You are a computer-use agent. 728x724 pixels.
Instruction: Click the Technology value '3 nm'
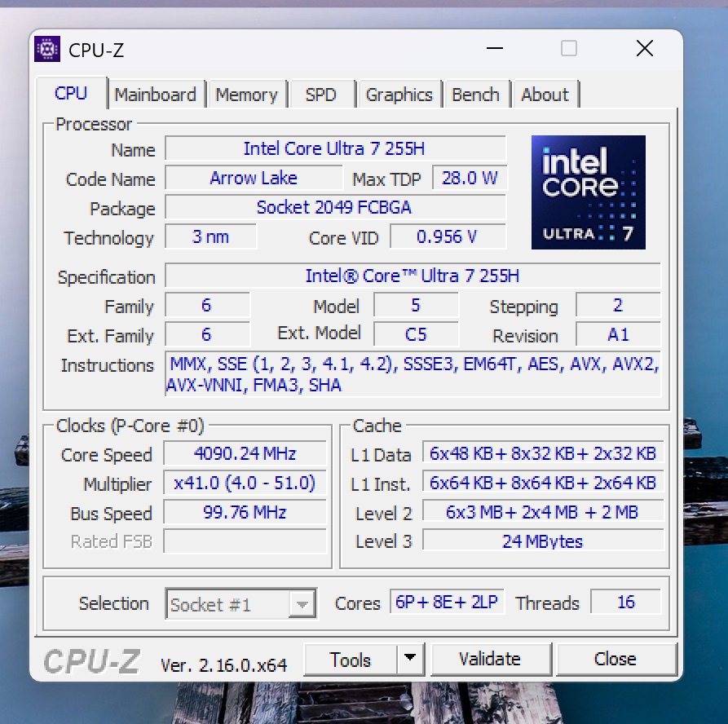click(x=210, y=236)
